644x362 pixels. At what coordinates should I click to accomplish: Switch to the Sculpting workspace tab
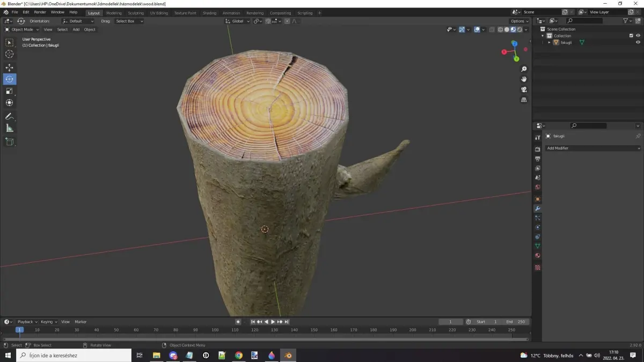click(x=136, y=13)
